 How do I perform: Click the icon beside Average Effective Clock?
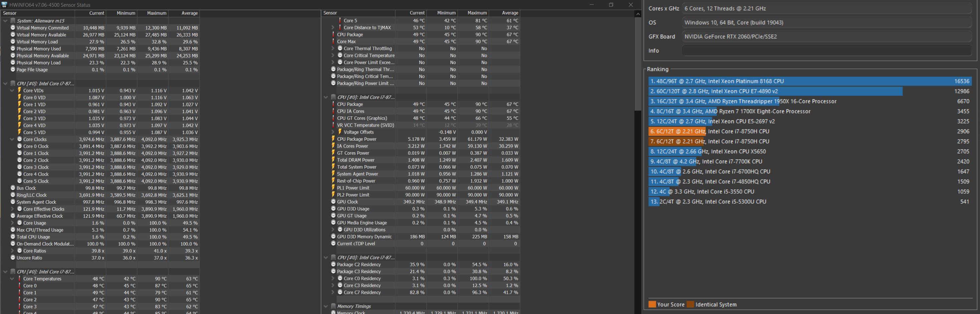click(x=13, y=216)
